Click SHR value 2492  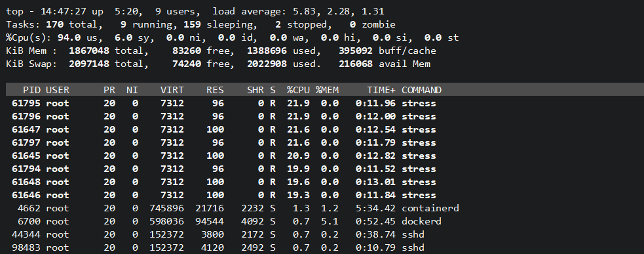253,248
